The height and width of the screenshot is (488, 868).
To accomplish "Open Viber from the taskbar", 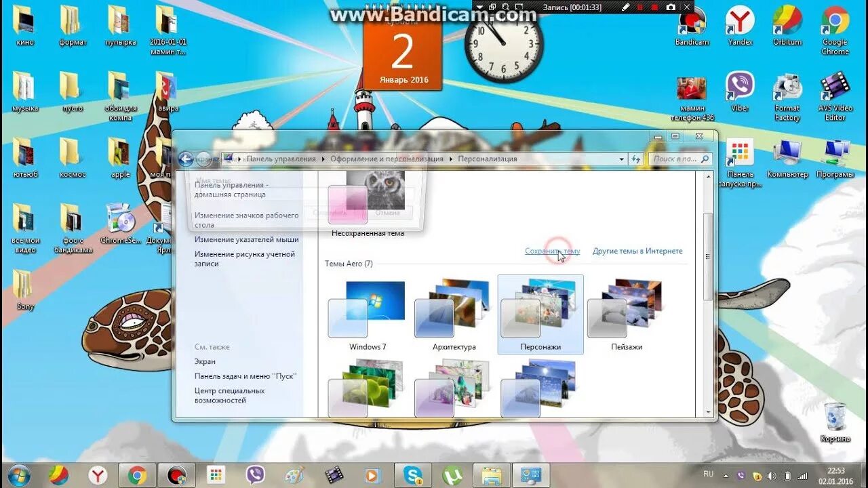I will (x=255, y=475).
